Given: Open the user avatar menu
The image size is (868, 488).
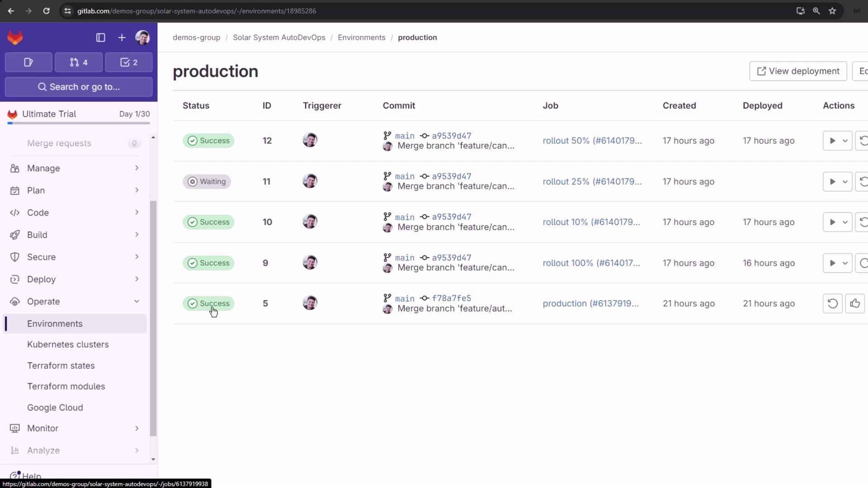Looking at the screenshot, I should (142, 38).
